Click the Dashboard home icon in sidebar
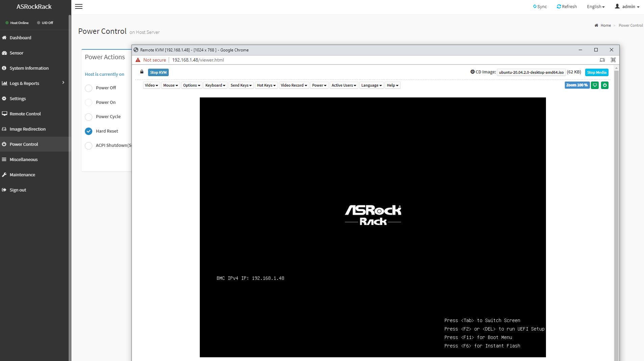644x361 pixels. click(4, 38)
